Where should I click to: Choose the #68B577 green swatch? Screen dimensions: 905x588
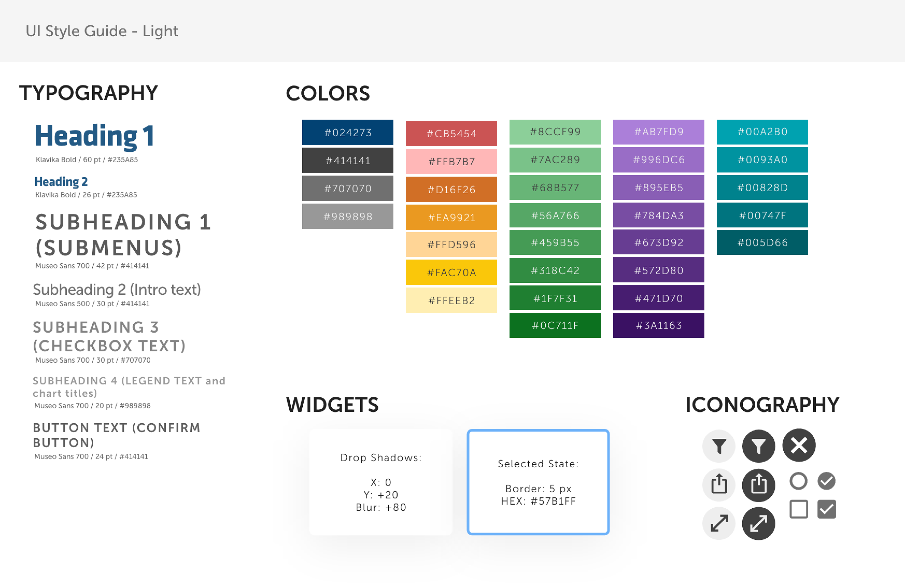tap(555, 187)
